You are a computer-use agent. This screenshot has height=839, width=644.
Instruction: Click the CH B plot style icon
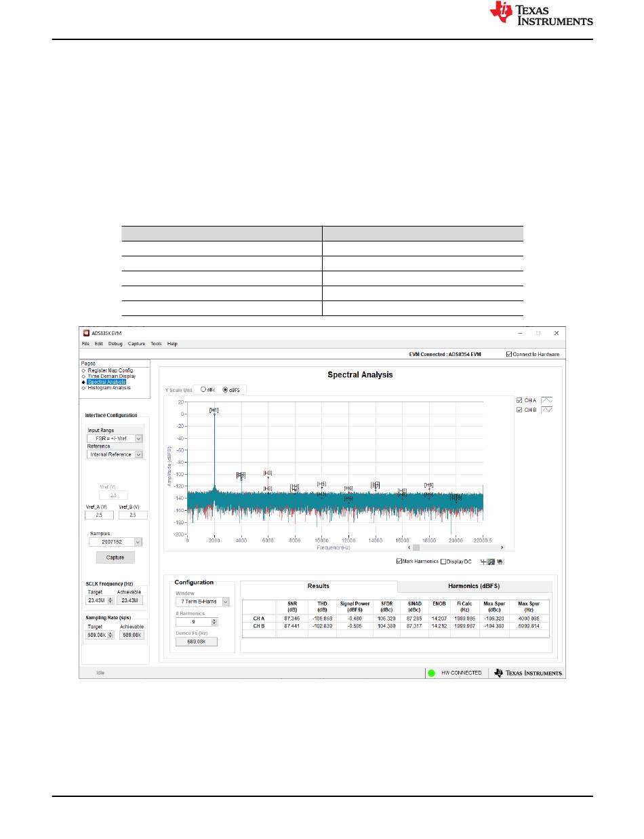click(x=547, y=410)
